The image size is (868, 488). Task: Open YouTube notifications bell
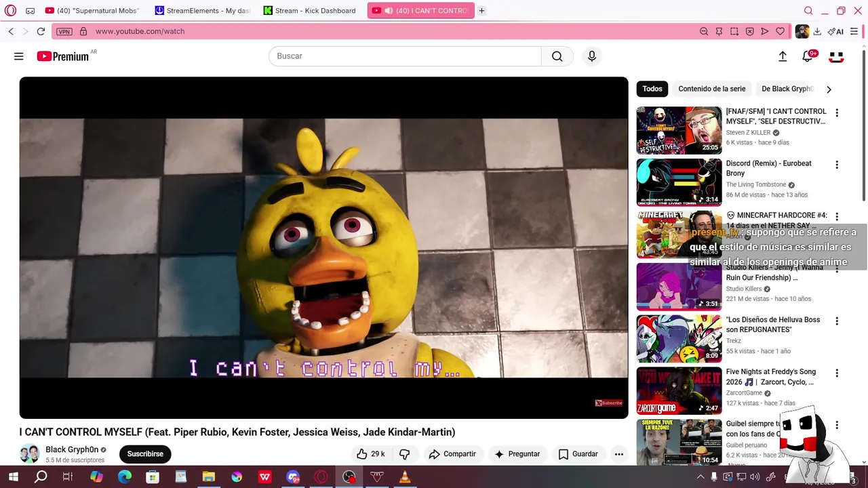click(x=807, y=56)
